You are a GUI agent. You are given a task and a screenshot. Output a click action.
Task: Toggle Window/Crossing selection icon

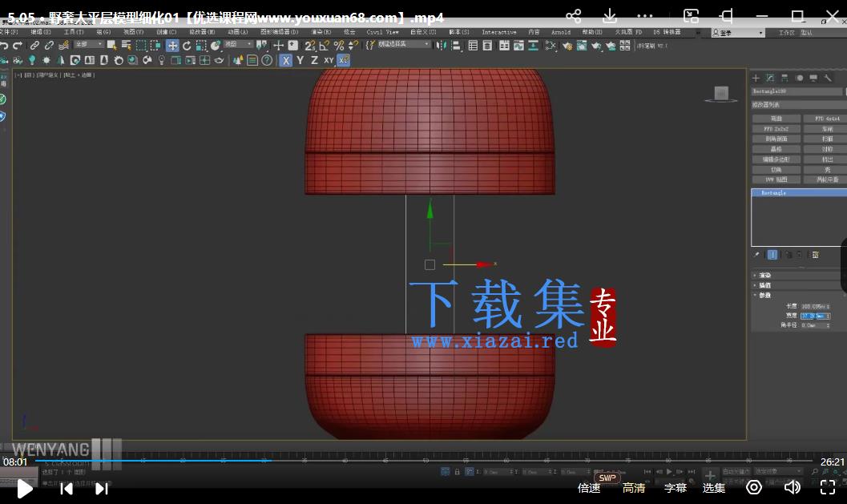click(x=155, y=46)
